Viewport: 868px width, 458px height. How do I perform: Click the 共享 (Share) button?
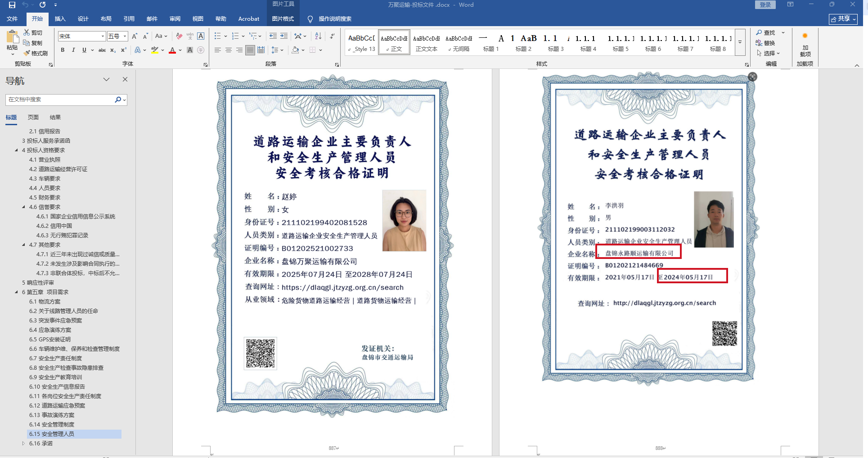click(x=843, y=19)
